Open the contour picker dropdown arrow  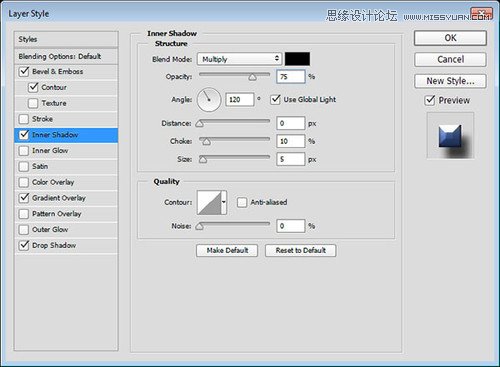pyautogui.click(x=224, y=202)
